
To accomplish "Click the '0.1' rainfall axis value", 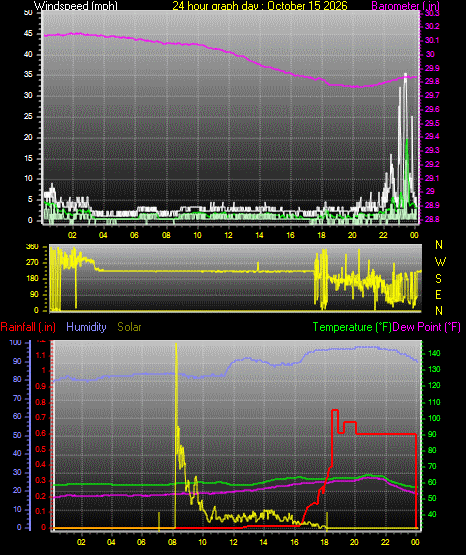I will tap(41, 511).
